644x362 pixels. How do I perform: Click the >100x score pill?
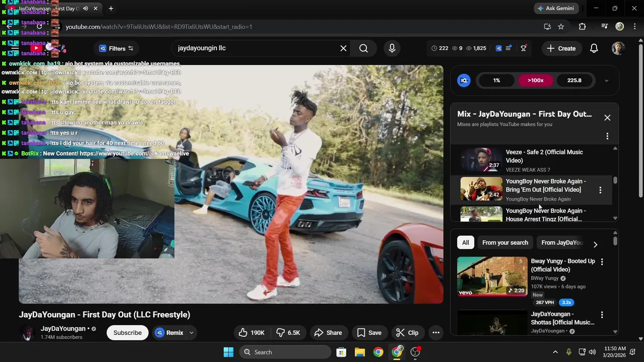coord(535,80)
